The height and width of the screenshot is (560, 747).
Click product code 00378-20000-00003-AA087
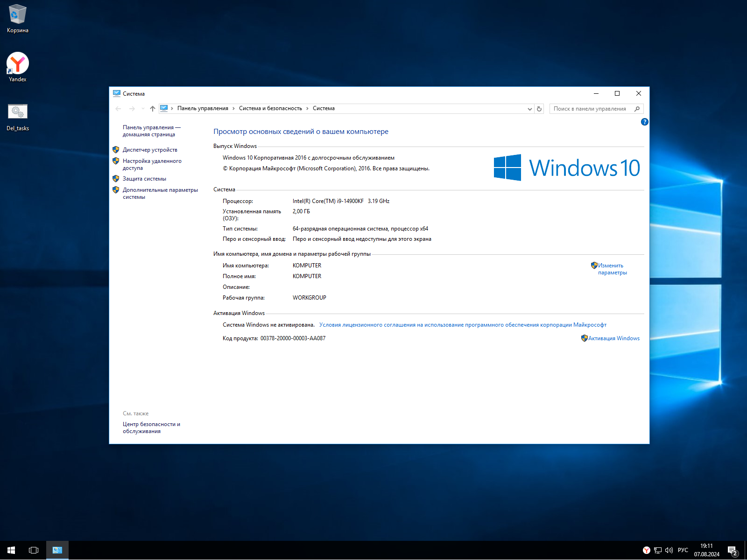pyautogui.click(x=293, y=338)
